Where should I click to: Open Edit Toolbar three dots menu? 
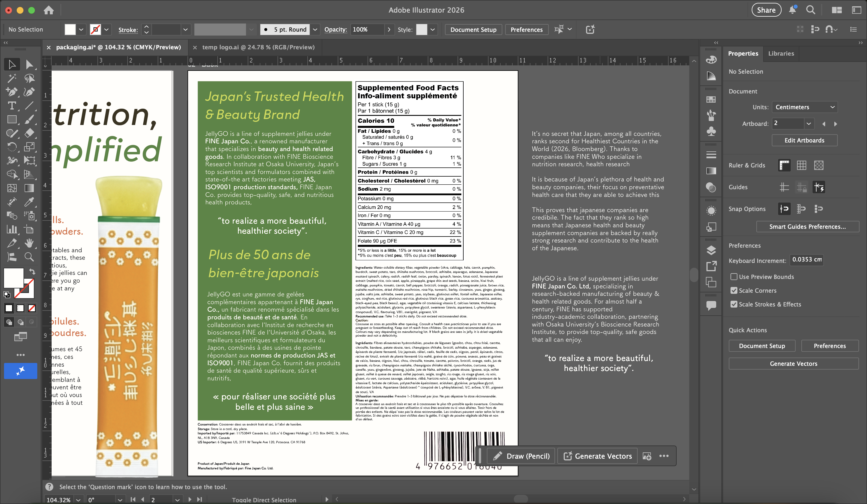point(20,355)
